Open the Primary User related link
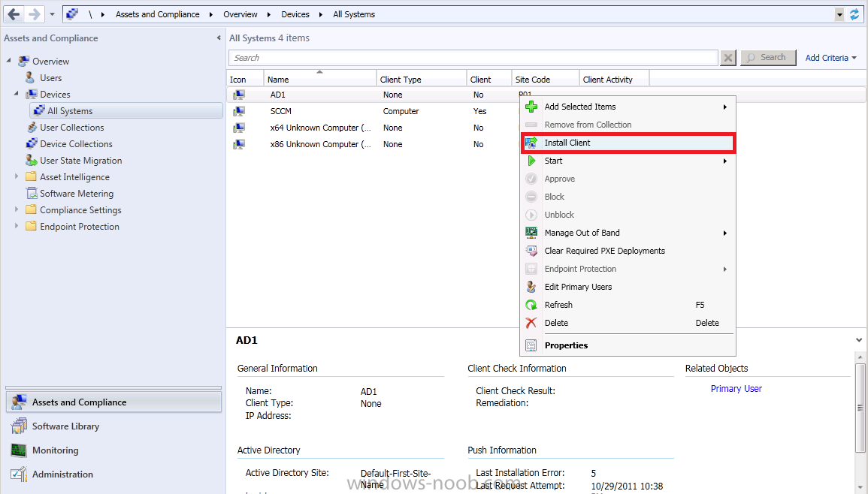 [x=736, y=389]
